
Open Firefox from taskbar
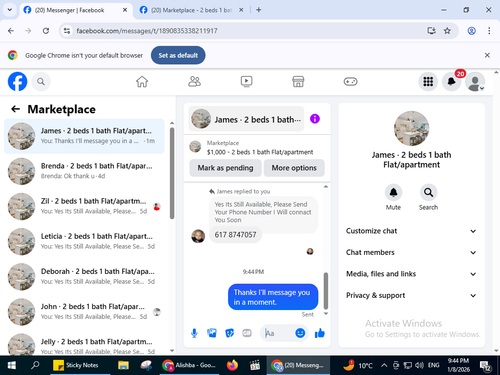click(232, 365)
